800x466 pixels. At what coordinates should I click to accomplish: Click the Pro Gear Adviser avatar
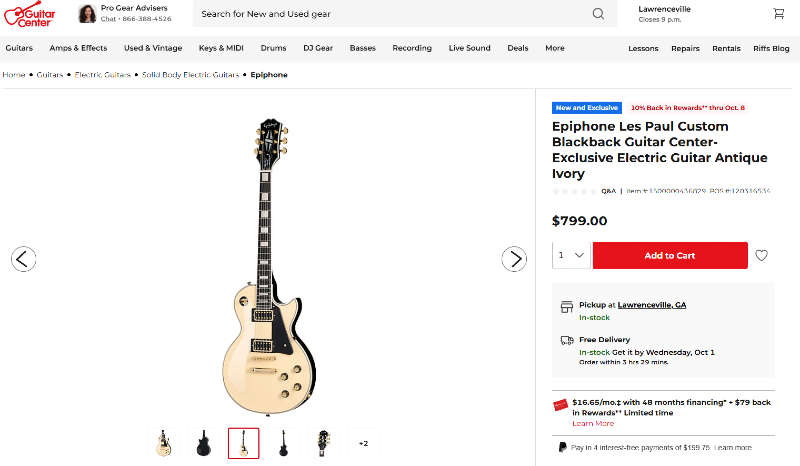87,14
